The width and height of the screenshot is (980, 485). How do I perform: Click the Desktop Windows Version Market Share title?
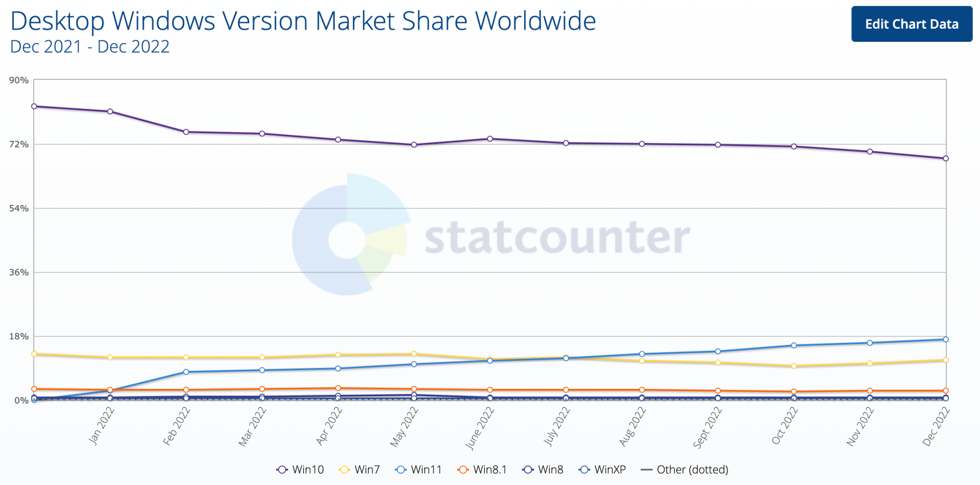click(x=303, y=21)
